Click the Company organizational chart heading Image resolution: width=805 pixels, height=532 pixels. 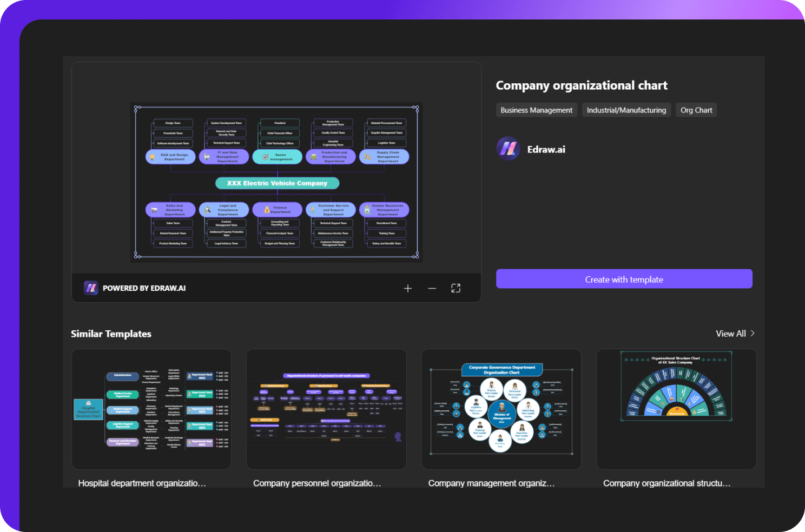(x=582, y=85)
